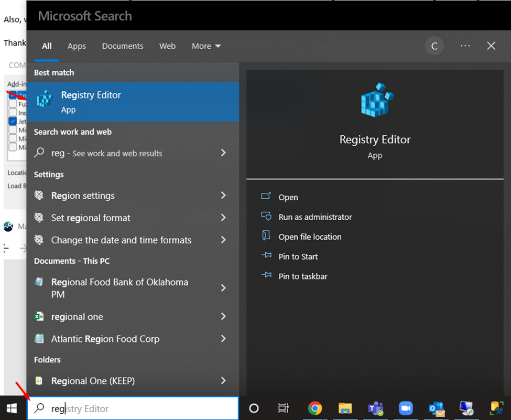The width and height of the screenshot is (511, 420).
Task: Click the search magnifier icon in search box
Action: 39,408
